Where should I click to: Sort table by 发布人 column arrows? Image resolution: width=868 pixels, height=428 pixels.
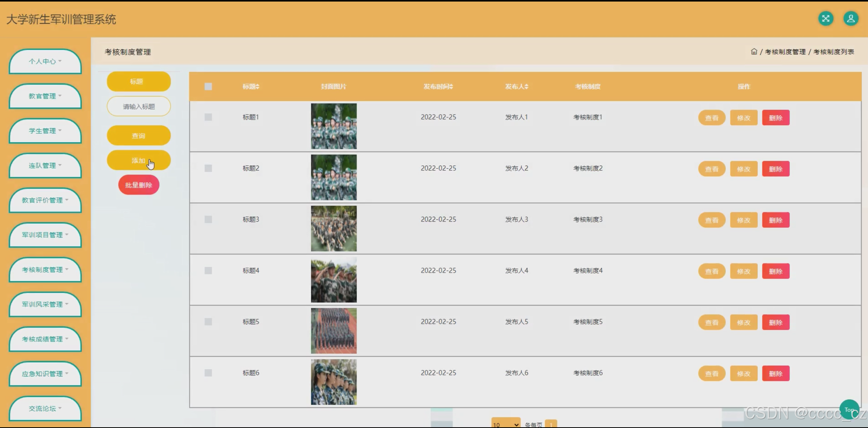point(526,87)
